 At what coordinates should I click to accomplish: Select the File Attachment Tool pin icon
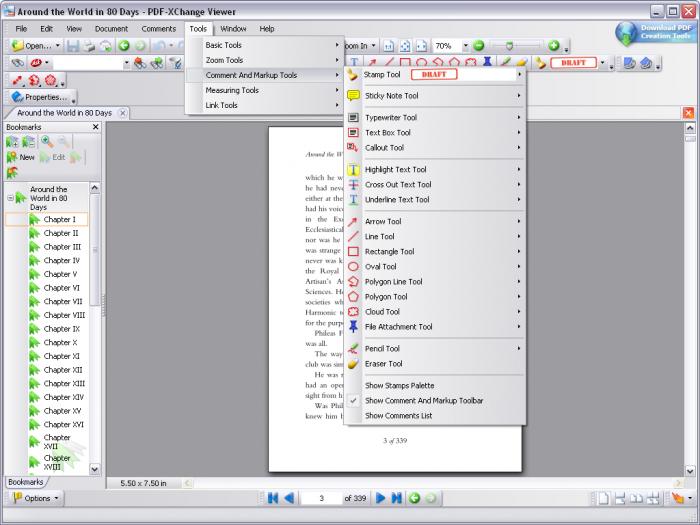(353, 327)
